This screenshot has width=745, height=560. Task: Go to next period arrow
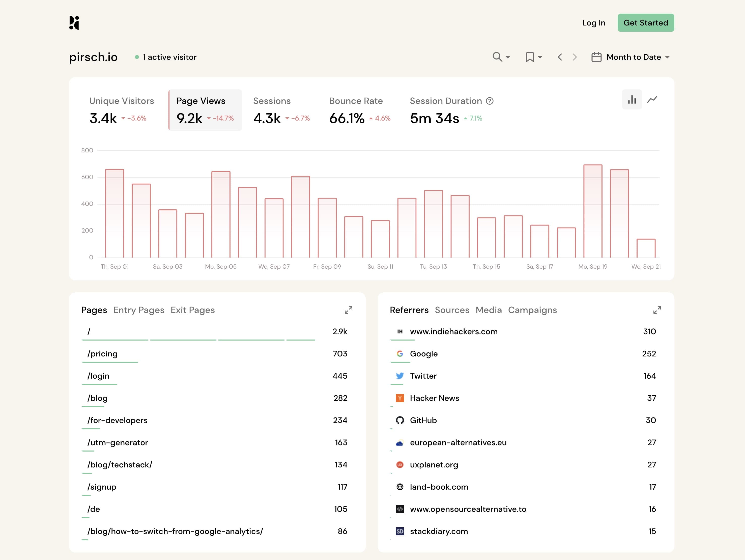click(575, 57)
